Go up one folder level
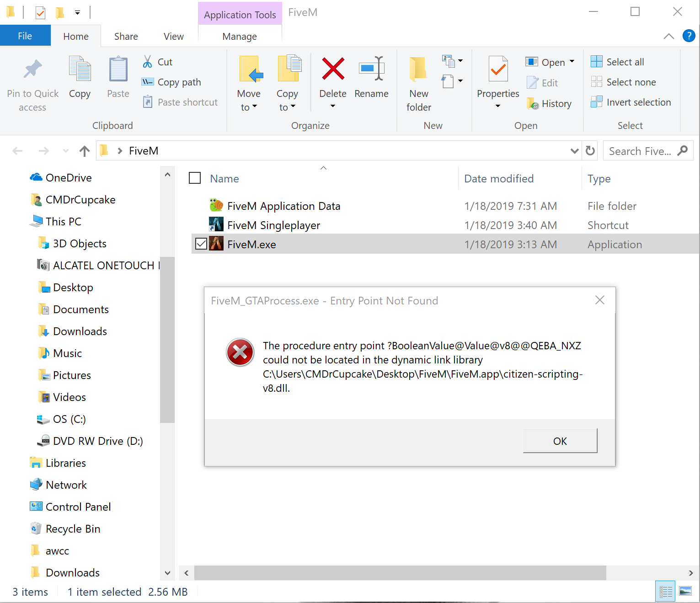Viewport: 700px width, 603px height. pos(85,151)
